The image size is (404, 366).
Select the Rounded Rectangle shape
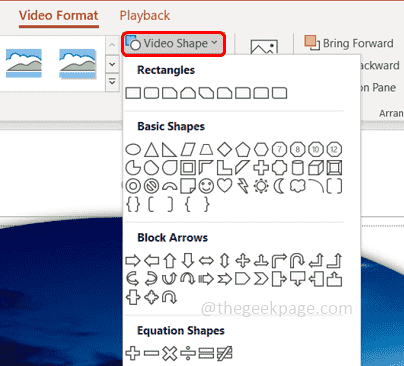tap(151, 93)
